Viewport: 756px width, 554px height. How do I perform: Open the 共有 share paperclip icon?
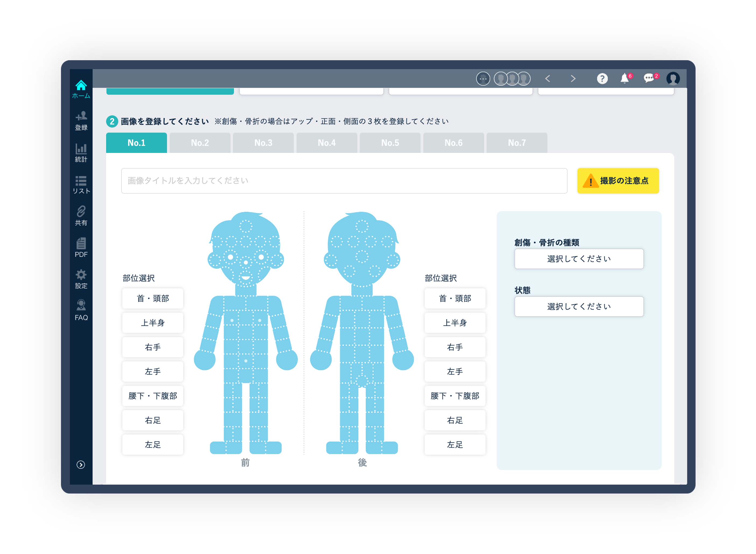click(81, 216)
